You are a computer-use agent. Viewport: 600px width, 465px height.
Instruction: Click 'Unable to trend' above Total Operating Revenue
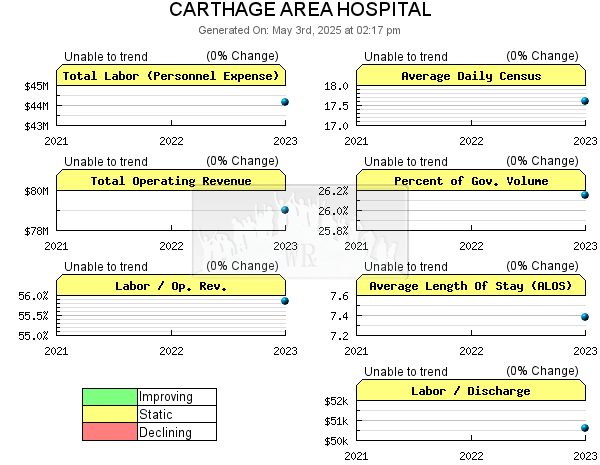106,162
